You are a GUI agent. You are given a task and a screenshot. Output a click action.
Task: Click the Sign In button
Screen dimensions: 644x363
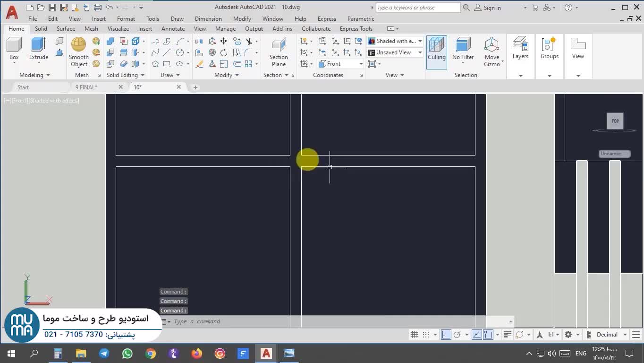pyautogui.click(x=488, y=8)
